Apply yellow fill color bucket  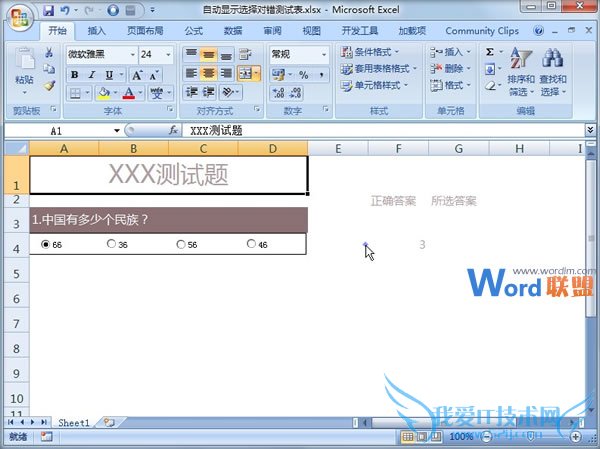(104, 93)
